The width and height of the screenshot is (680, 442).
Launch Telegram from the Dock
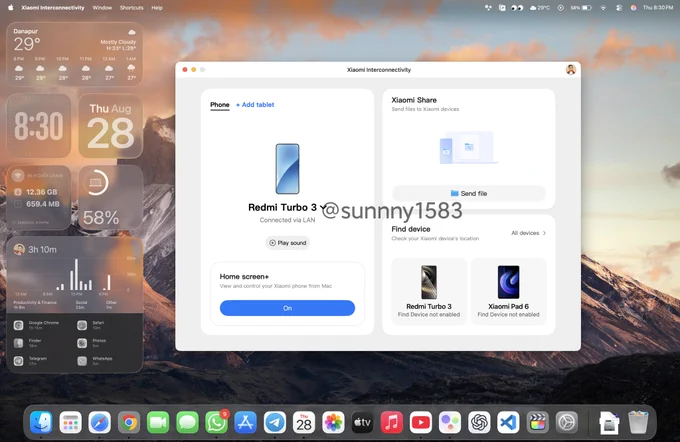coord(275,422)
